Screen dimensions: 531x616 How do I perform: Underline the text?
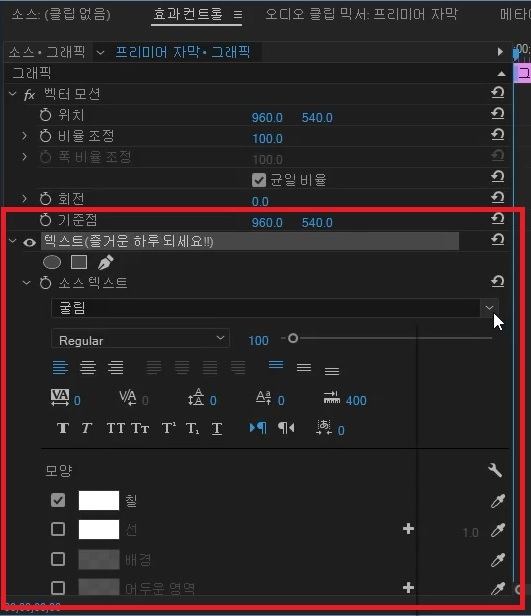(217, 428)
